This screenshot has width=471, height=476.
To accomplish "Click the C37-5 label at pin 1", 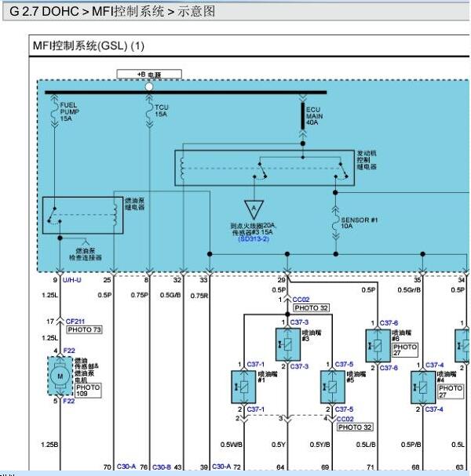I will pyautogui.click(x=344, y=365).
